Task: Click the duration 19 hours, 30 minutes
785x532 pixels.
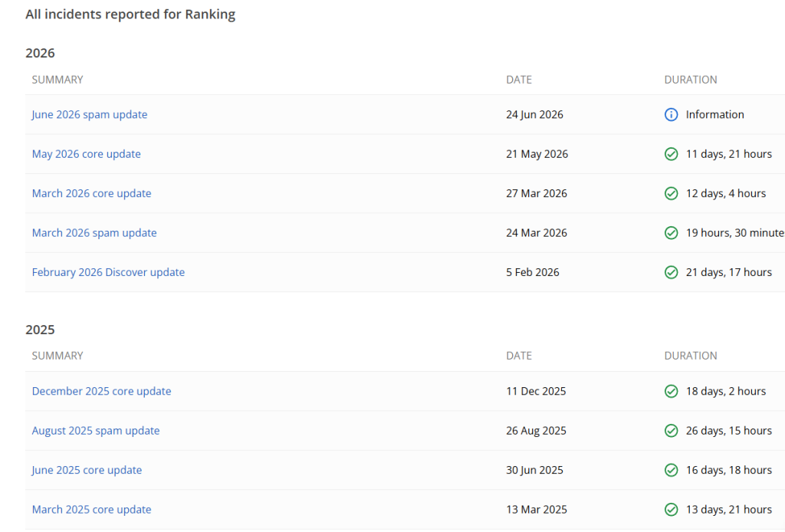Action: click(x=735, y=233)
